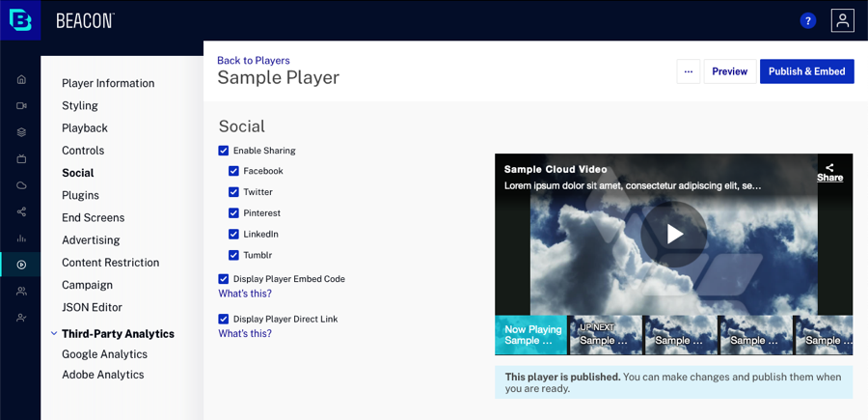
Task: Open the user profile icon
Action: tap(842, 20)
